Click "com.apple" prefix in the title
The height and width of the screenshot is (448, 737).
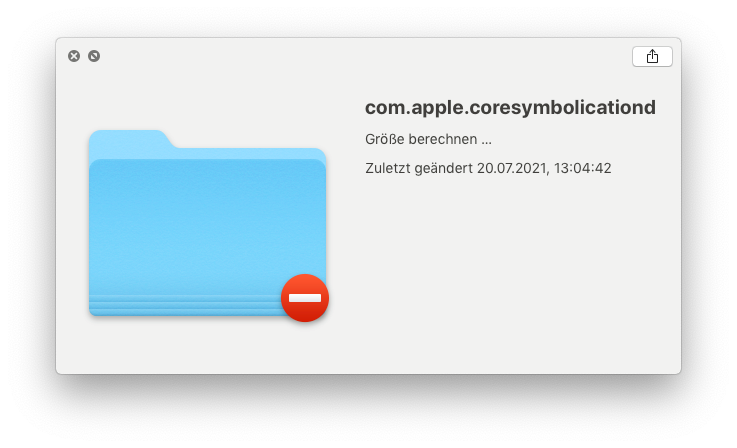tap(414, 108)
